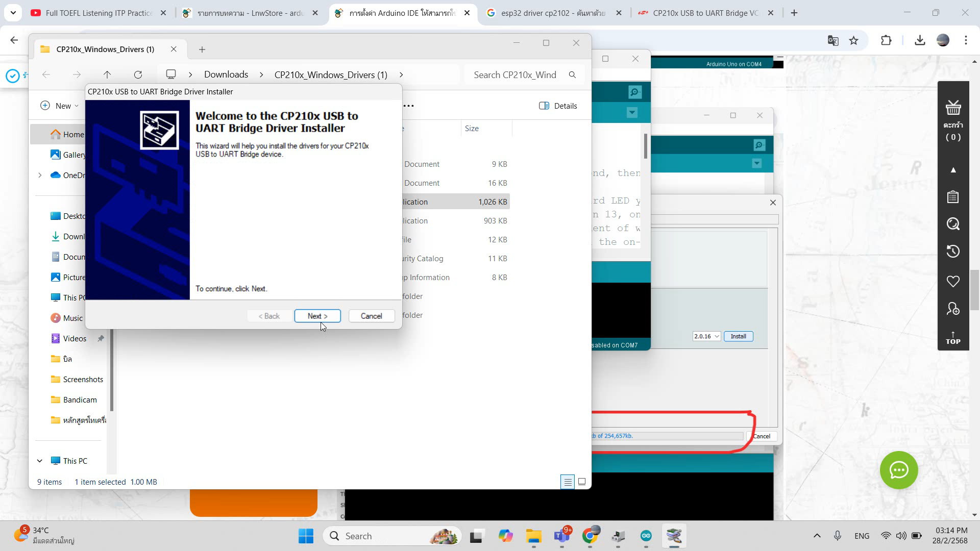Switch to TOEFL Listening browser tab
The width and height of the screenshot is (980, 551).
pyautogui.click(x=98, y=13)
